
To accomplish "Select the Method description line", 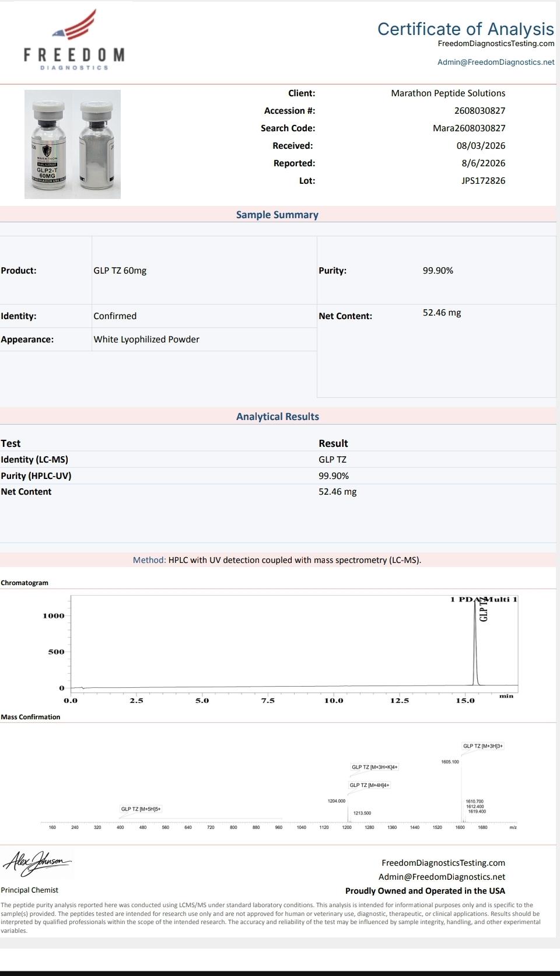I will tap(277, 560).
